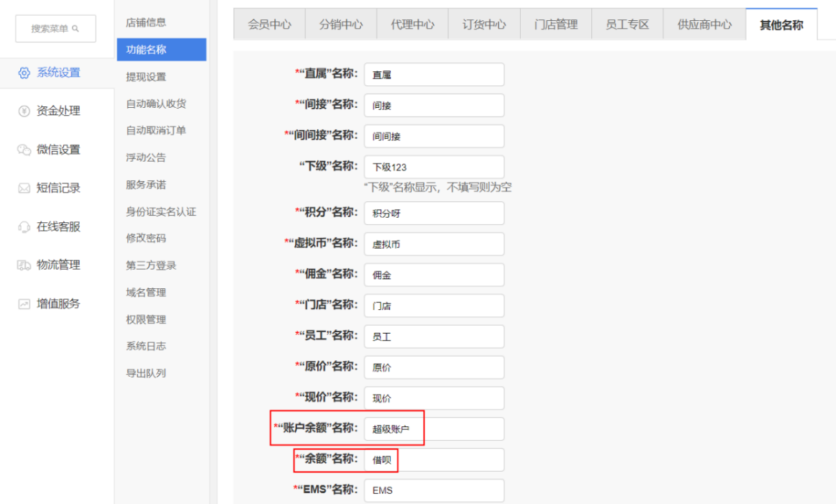
Task: Open the 分销中心 tab
Action: pos(341,24)
